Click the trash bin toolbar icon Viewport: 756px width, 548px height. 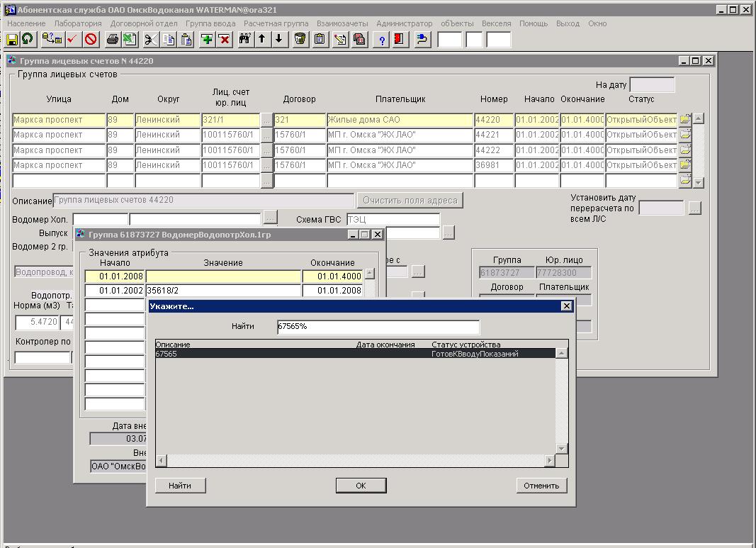coord(300,40)
